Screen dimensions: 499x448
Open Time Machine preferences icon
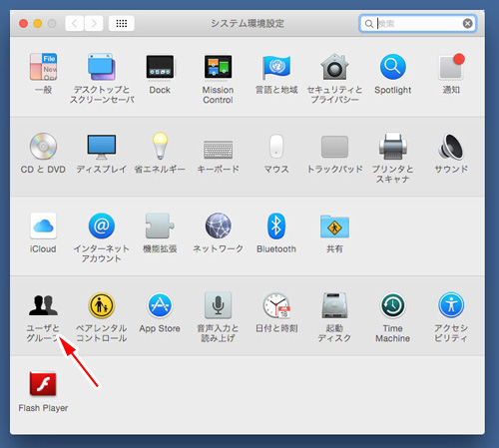click(x=393, y=305)
